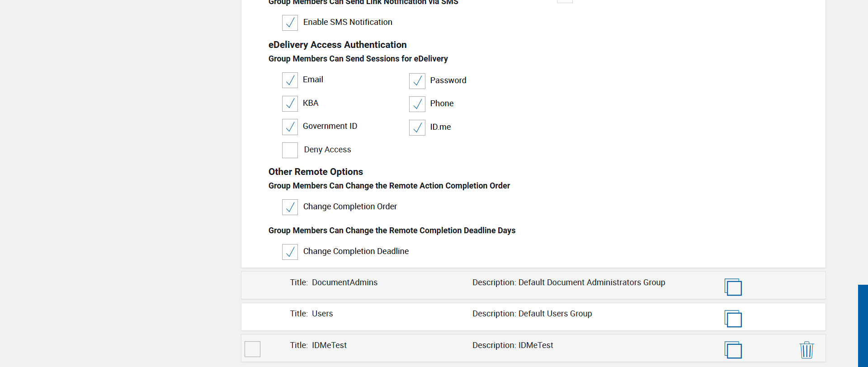The height and width of the screenshot is (367, 868).
Task: Toggle the Email authentication checkbox
Action: tap(290, 80)
